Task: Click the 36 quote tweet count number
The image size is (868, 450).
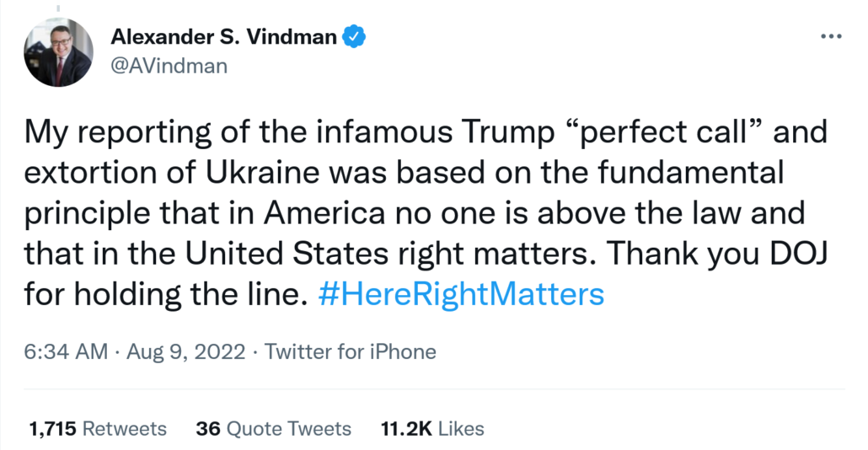Action: pyautogui.click(x=207, y=428)
